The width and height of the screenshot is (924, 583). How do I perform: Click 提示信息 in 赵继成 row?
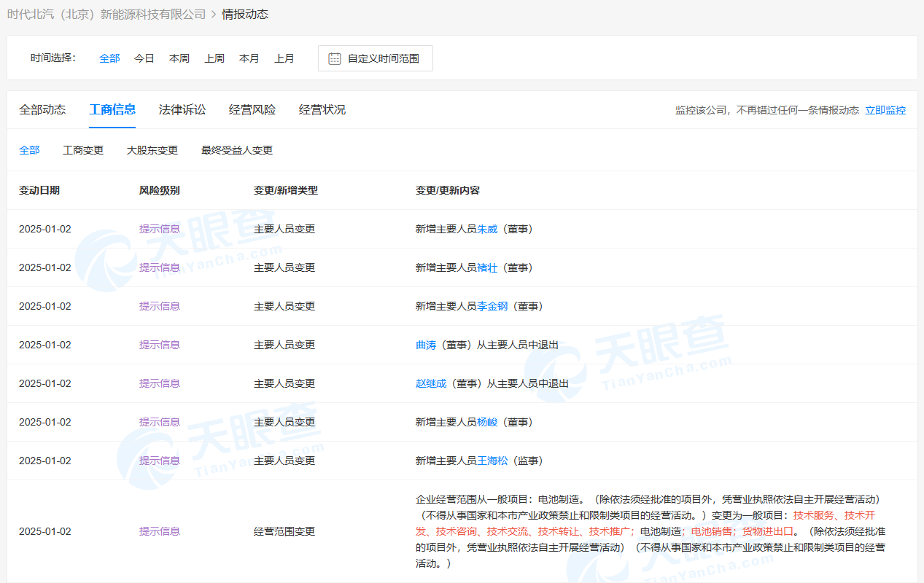click(x=160, y=383)
